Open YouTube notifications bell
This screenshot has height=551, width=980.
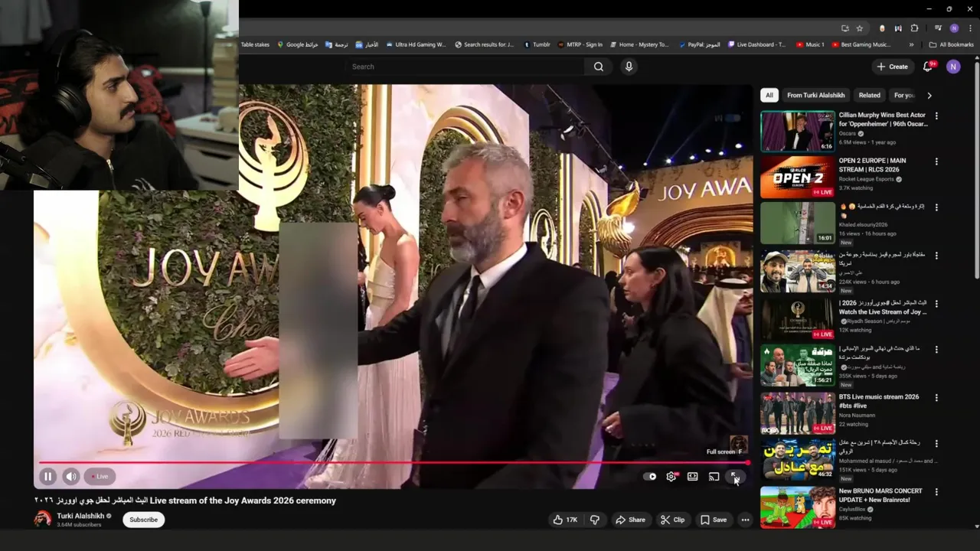click(x=927, y=67)
